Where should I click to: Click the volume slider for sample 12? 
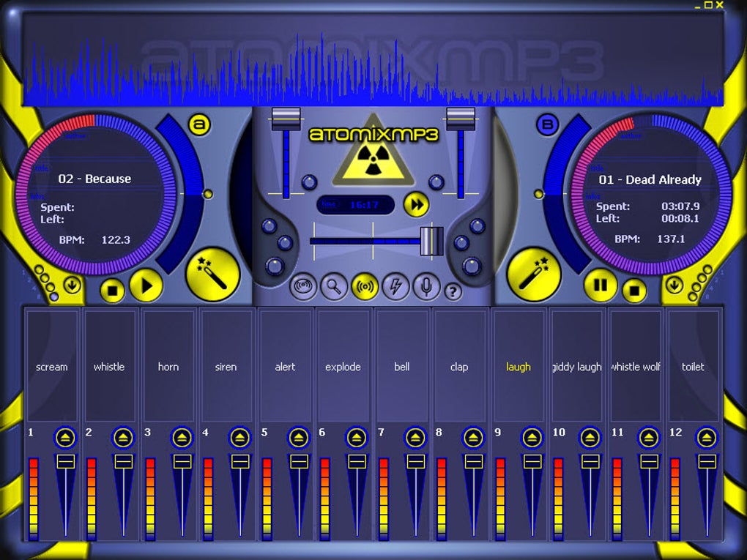pos(707,461)
